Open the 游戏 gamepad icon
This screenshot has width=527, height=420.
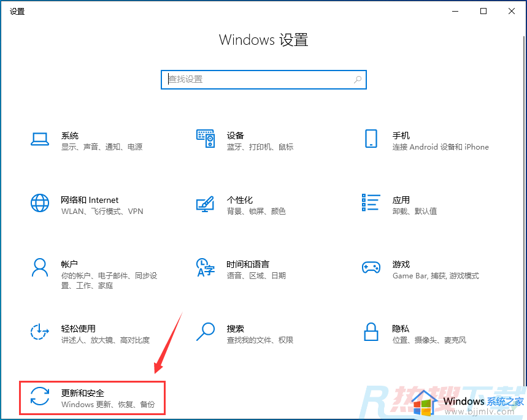pos(371,267)
